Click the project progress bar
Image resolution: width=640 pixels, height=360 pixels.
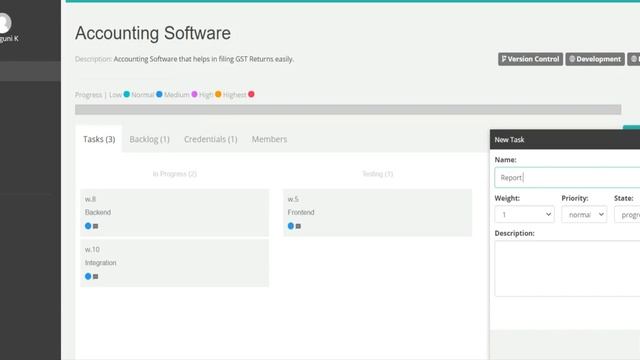pos(348,109)
